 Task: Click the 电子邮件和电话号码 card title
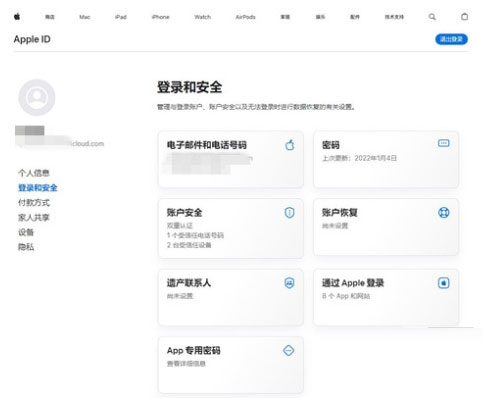pyautogui.click(x=207, y=145)
